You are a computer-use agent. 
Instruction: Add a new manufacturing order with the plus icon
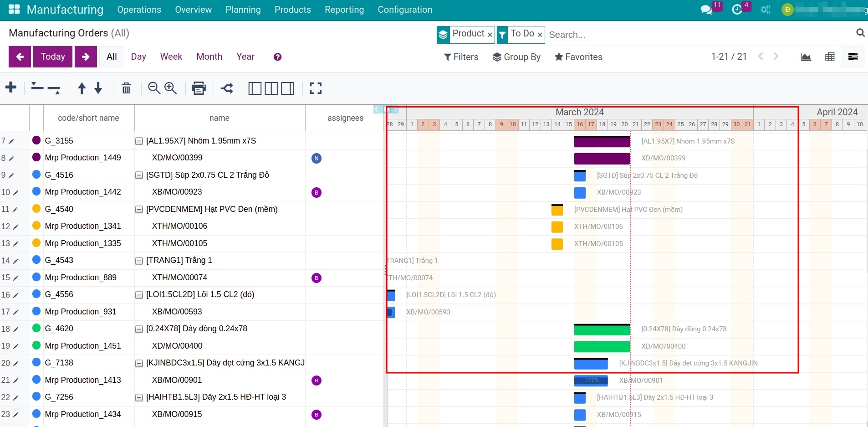pyautogui.click(x=11, y=88)
